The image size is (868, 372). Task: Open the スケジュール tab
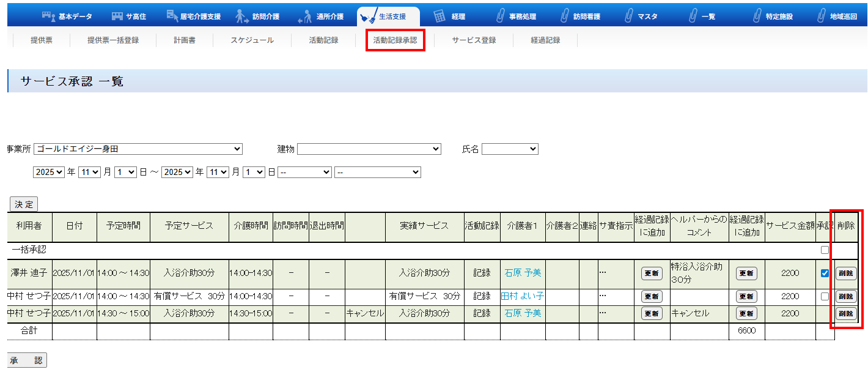pyautogui.click(x=252, y=40)
